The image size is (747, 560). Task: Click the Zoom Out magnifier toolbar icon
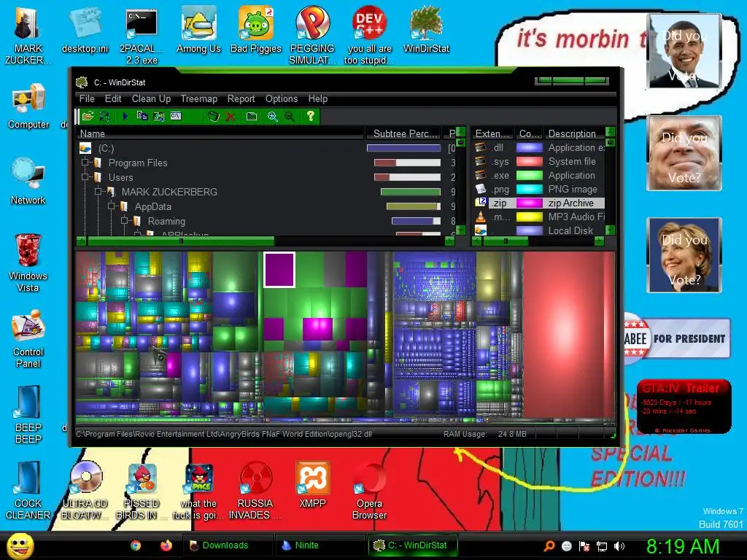pyautogui.click(x=289, y=116)
